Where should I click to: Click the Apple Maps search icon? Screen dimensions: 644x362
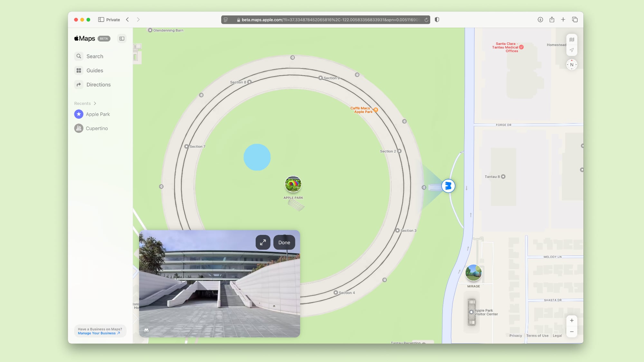point(79,56)
